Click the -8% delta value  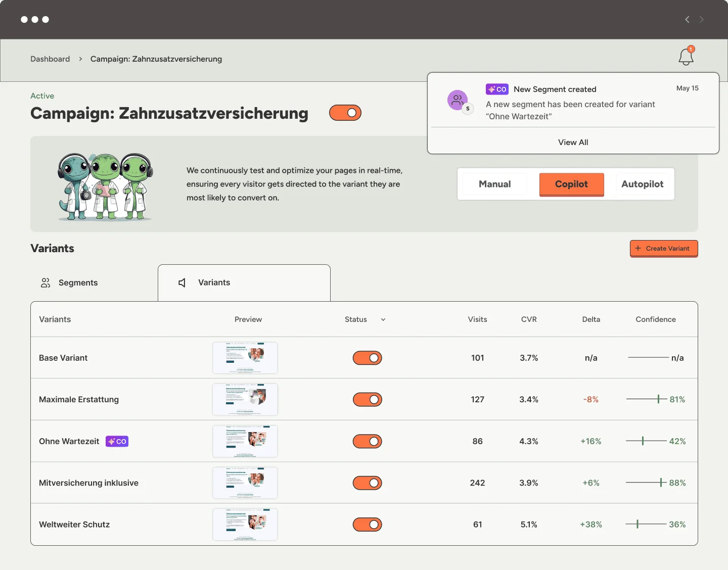tap(591, 399)
